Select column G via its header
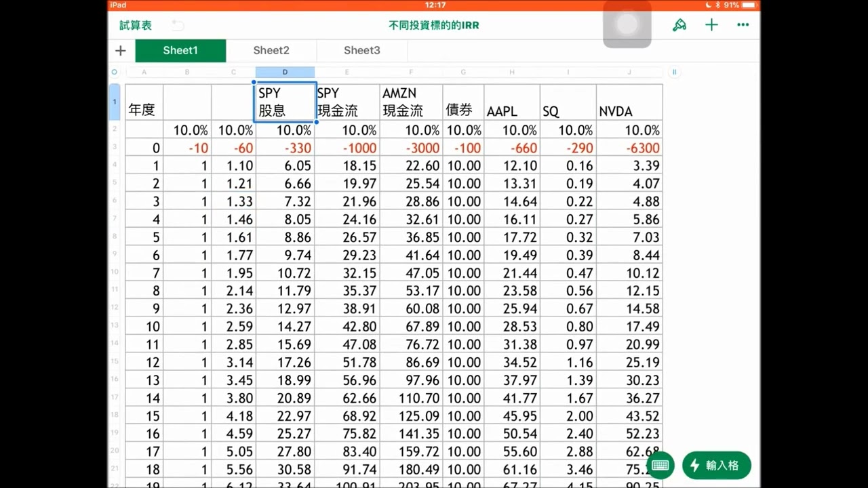The image size is (868, 488). [x=463, y=72]
